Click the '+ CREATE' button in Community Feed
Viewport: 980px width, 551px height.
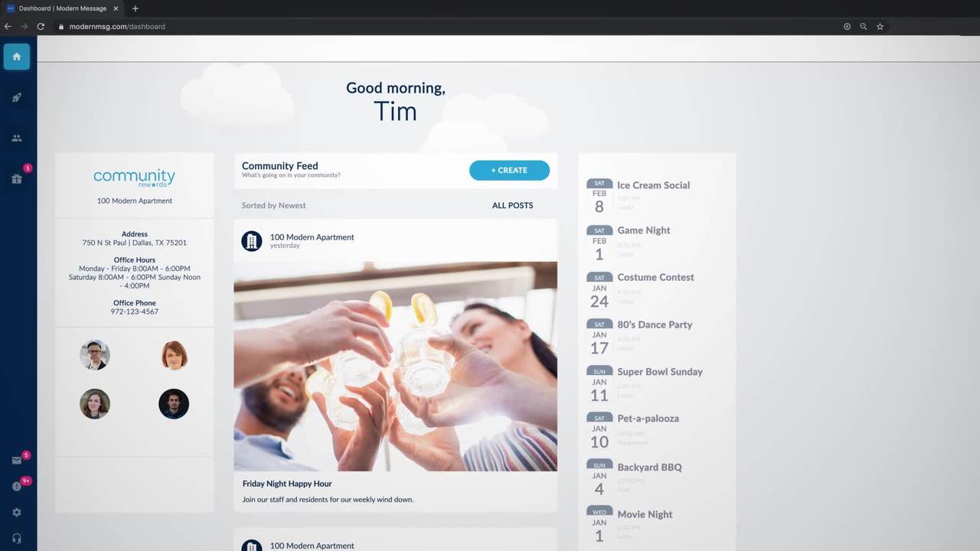point(509,170)
